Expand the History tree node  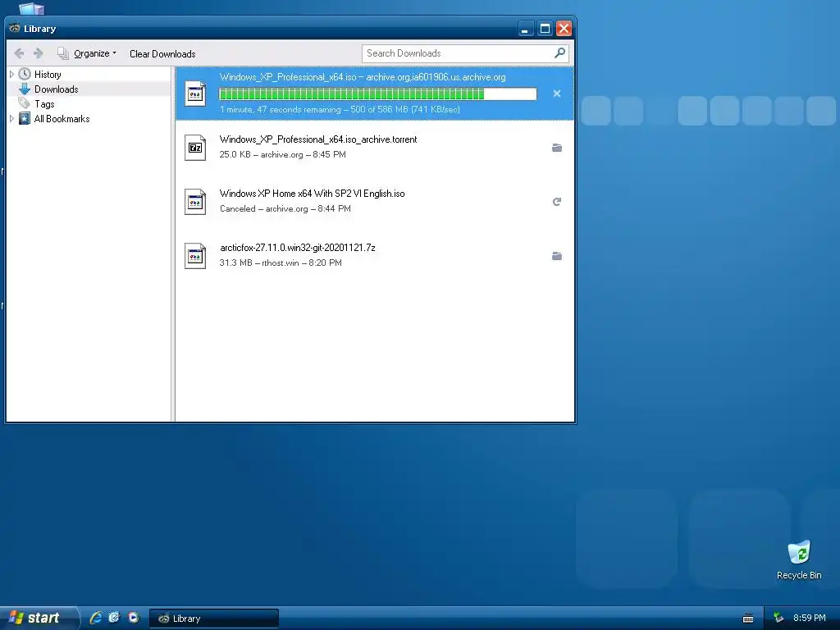pyautogui.click(x=11, y=75)
